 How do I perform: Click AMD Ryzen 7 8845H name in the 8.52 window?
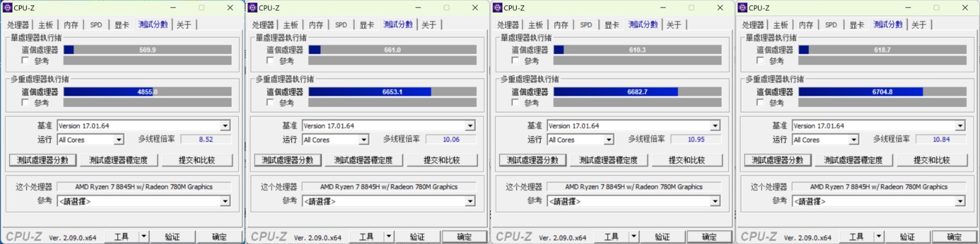[144, 187]
